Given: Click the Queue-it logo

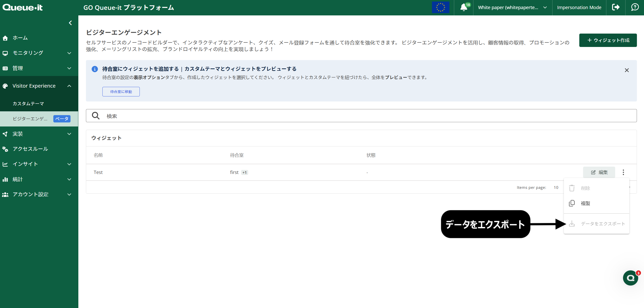Looking at the screenshot, I should click(x=22, y=7).
